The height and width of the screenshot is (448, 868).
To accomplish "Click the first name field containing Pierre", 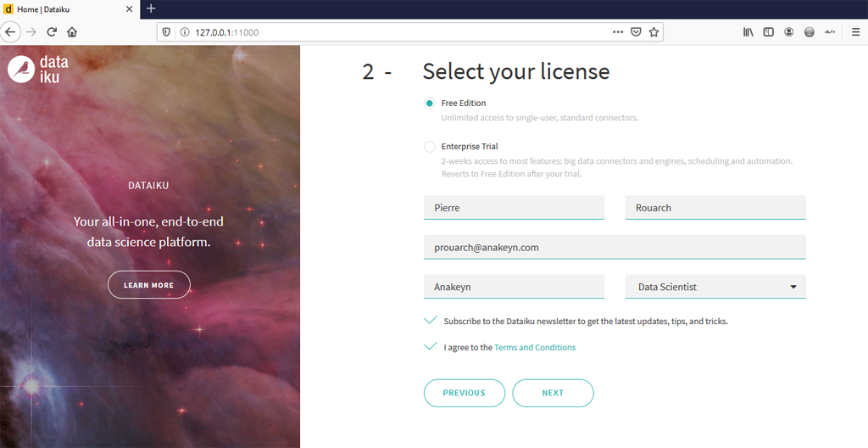I will 515,207.
